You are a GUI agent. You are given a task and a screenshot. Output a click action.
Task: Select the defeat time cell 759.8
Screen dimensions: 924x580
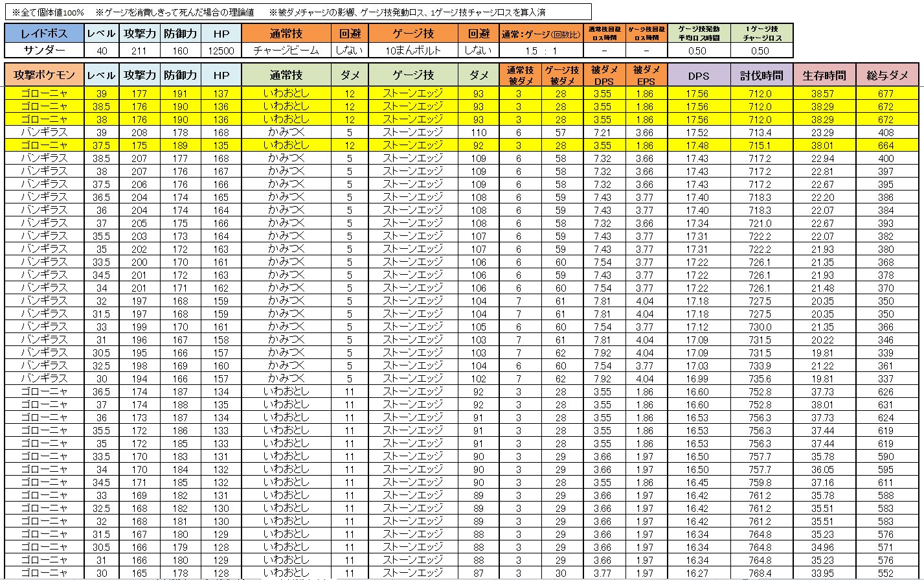(x=761, y=482)
